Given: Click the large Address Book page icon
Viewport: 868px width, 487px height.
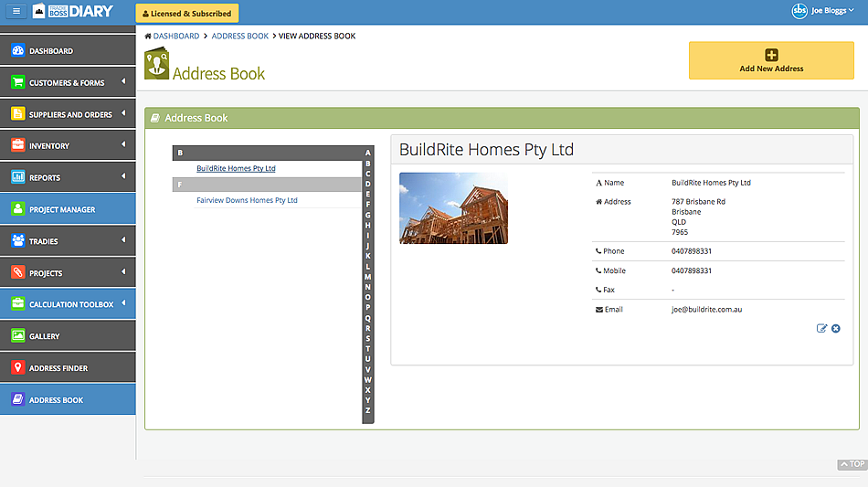Looking at the screenshot, I should point(156,63).
